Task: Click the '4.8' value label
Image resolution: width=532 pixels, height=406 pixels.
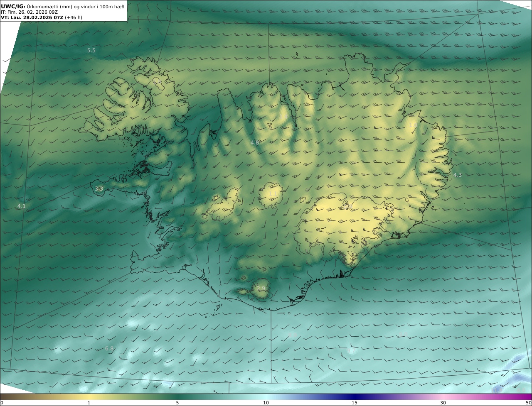Action: 254,143
